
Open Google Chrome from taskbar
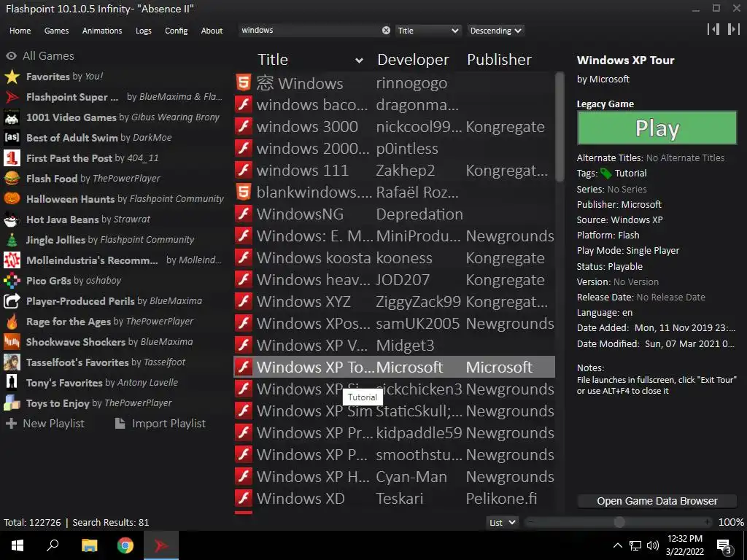[x=125, y=545]
